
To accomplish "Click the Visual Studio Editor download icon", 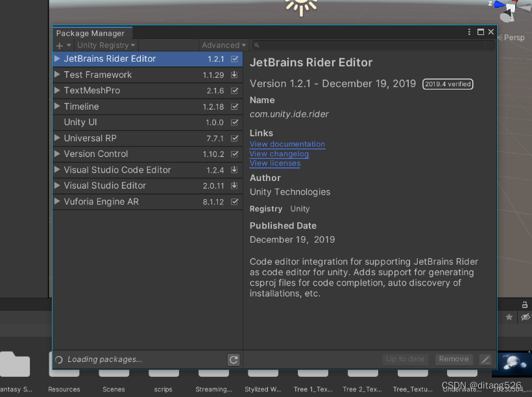I will 234,186.
